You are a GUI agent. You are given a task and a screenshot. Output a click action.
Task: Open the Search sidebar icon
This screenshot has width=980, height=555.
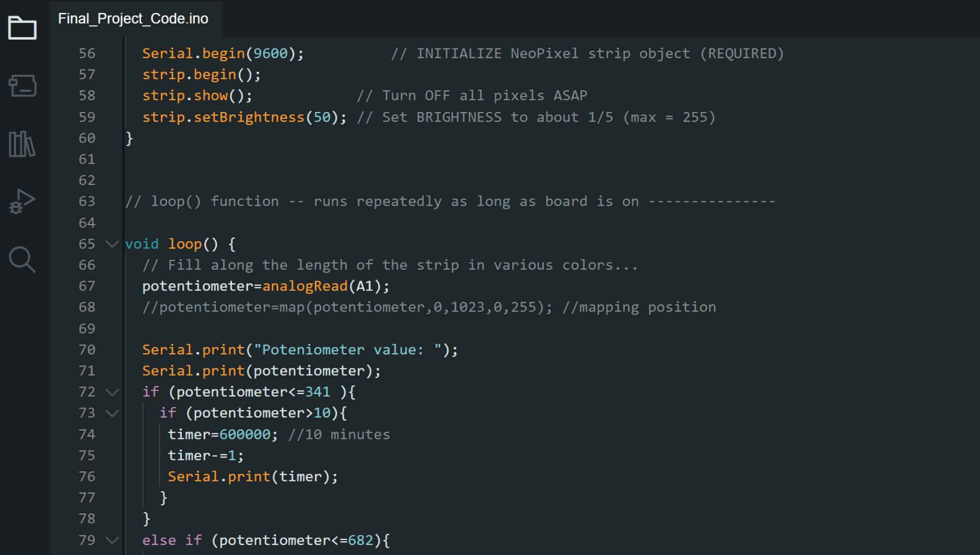22,259
